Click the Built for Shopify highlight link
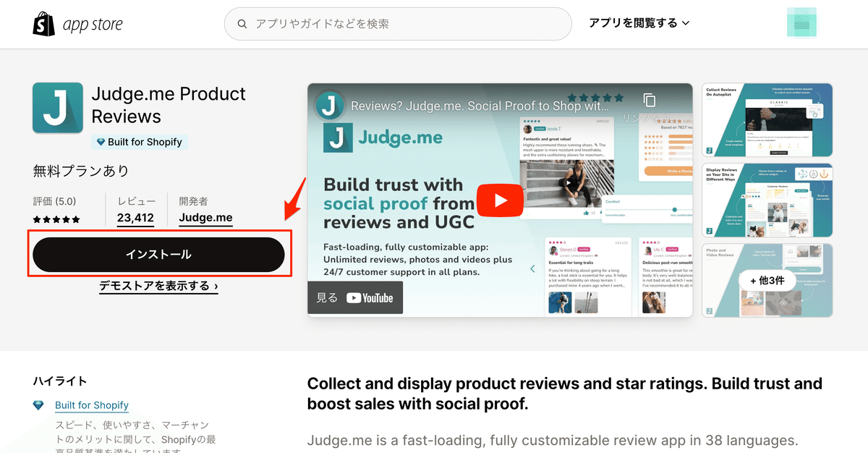868x453 pixels. click(x=92, y=405)
